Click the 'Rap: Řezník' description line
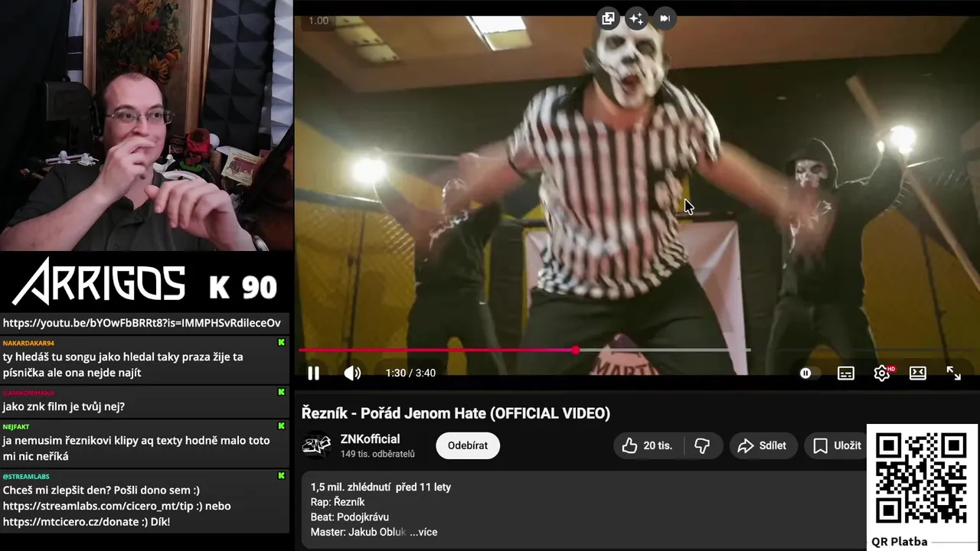The image size is (980, 551). [338, 502]
